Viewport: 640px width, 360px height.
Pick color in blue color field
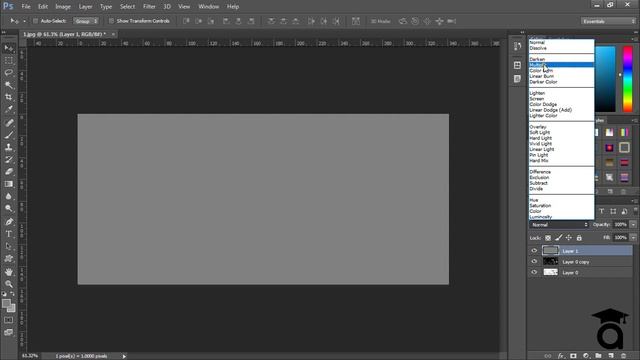(605, 79)
